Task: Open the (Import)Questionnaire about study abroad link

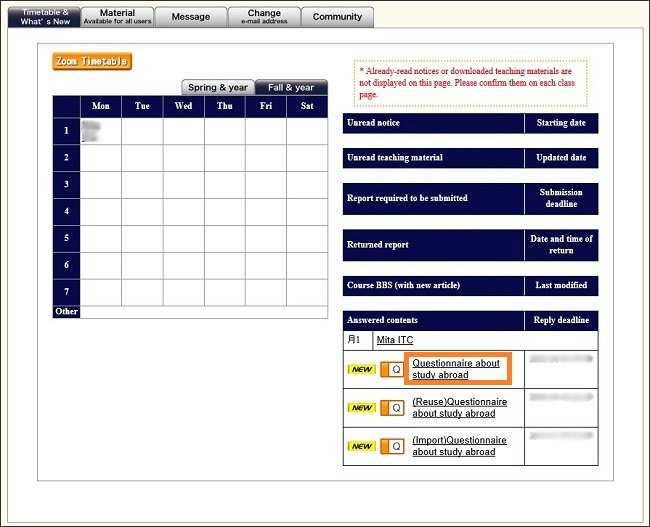Action: click(x=459, y=446)
